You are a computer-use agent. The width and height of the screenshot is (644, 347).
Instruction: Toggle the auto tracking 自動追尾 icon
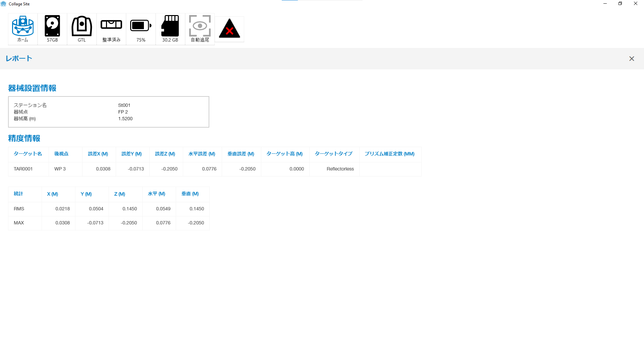(200, 29)
